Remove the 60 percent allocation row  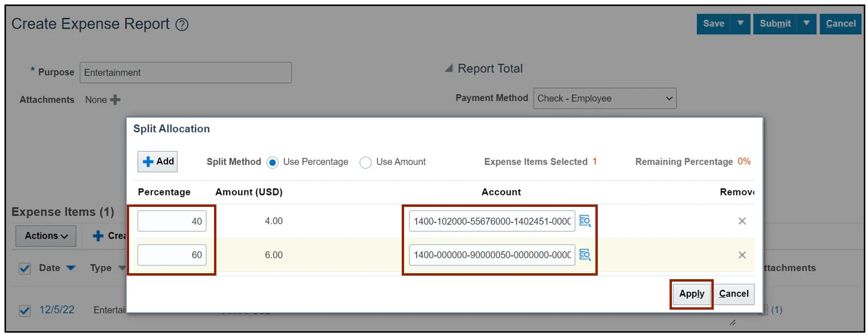pyautogui.click(x=742, y=255)
